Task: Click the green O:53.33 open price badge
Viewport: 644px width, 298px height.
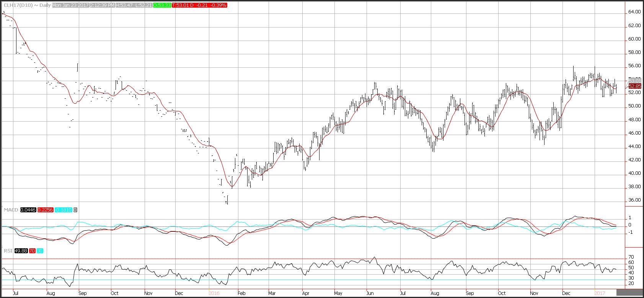Action: 162,5
